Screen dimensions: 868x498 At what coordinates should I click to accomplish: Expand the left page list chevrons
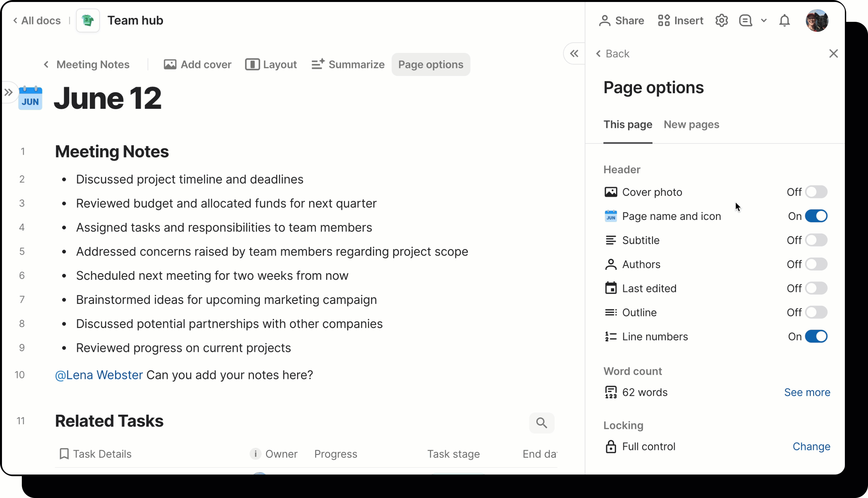coord(9,92)
